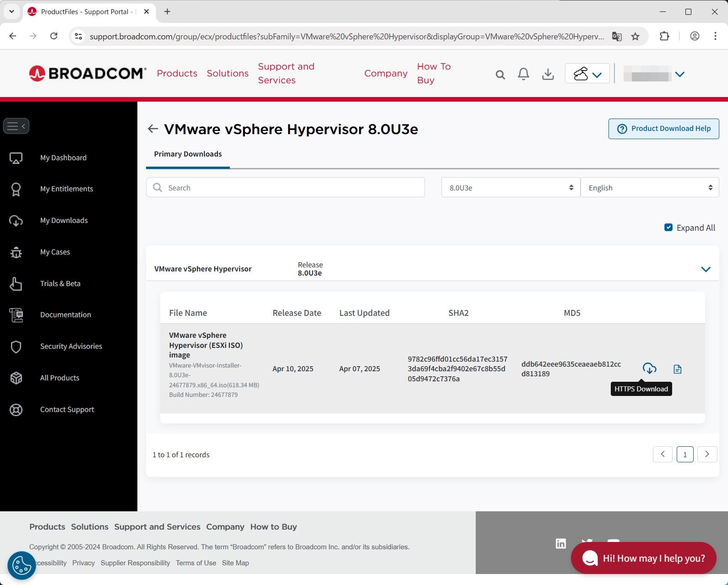The height and width of the screenshot is (585, 728).
Task: Click the Documentation sidebar icon
Action: pos(16,315)
